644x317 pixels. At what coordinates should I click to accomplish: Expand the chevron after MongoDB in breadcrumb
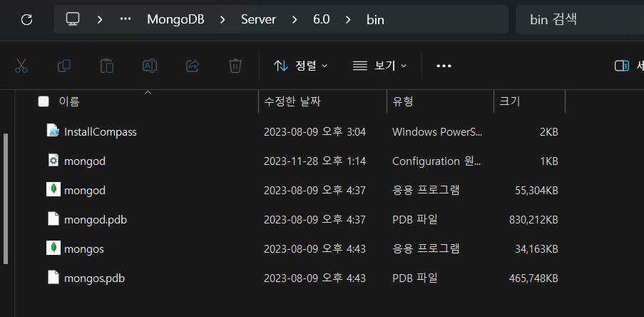(223, 19)
